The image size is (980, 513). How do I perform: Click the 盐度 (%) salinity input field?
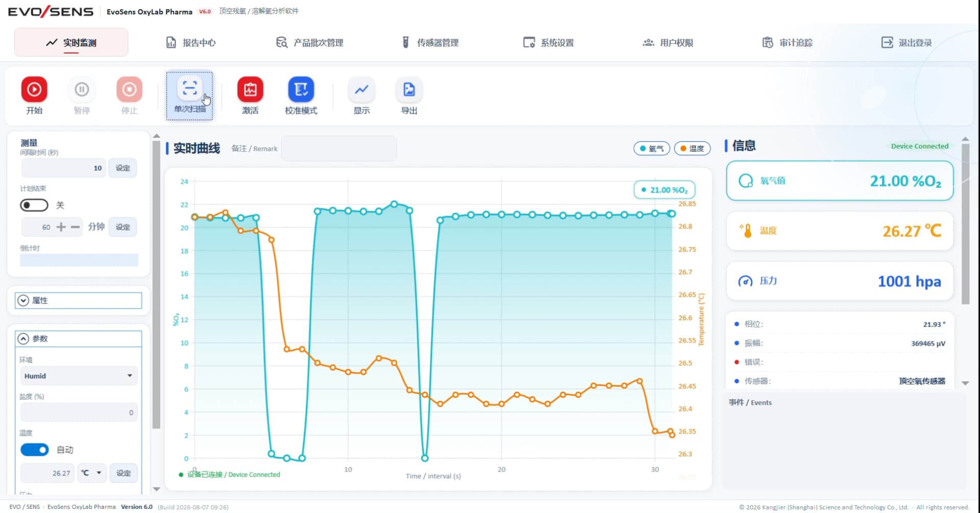pos(79,413)
